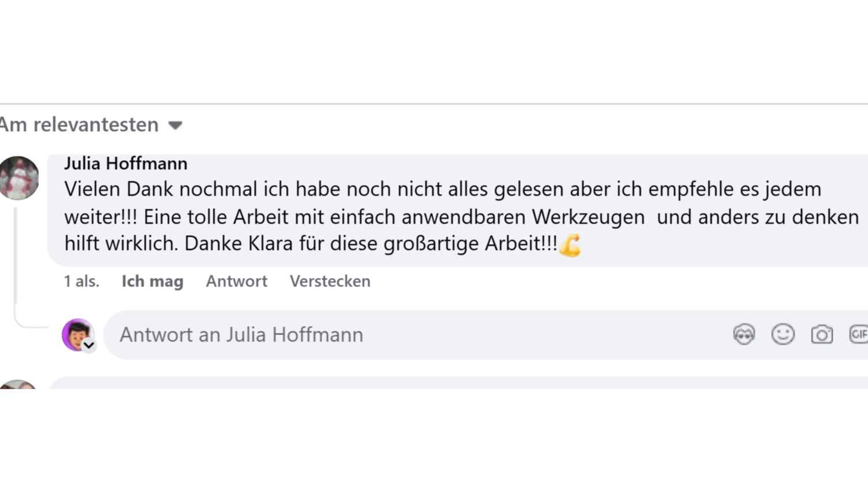
Task: Click the purple reply avatar icon
Action: click(x=76, y=334)
